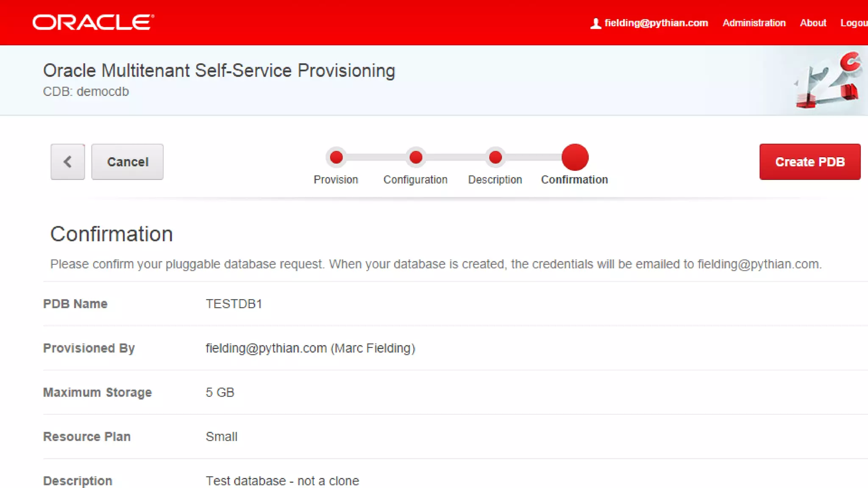Click the Description step dot
This screenshot has height=488, width=868.
[495, 158]
